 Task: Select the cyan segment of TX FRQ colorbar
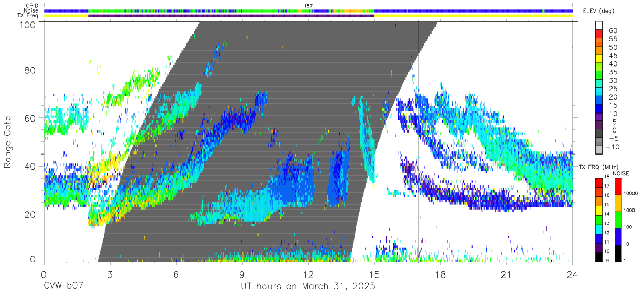(x=599, y=230)
